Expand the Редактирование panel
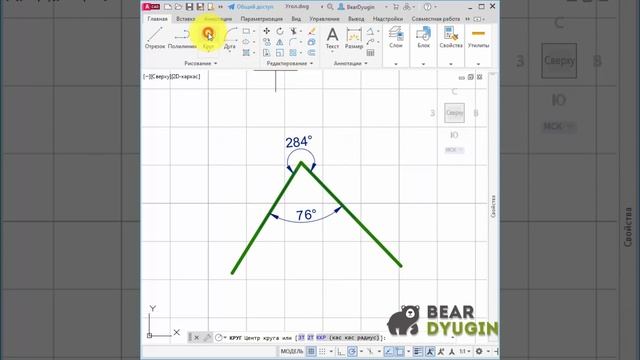Screen dimensions: 640x360 290,63
